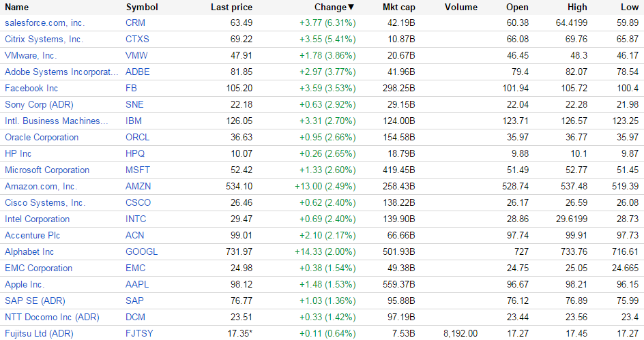644x340 pixels.
Task: Open the AMZN symbol link
Action: click(138, 186)
